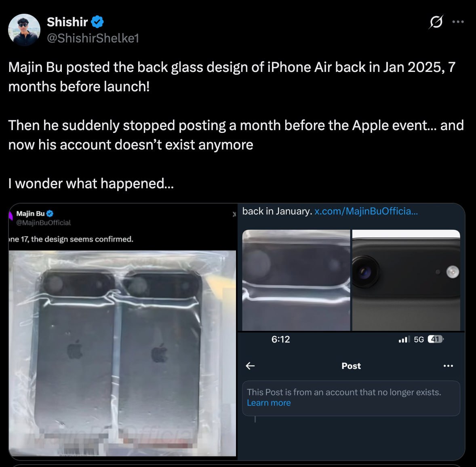
Task: Click the Learn more link
Action: 268,402
